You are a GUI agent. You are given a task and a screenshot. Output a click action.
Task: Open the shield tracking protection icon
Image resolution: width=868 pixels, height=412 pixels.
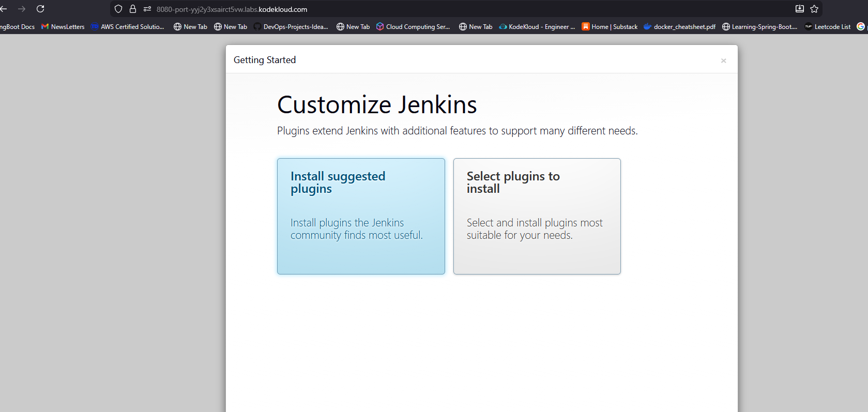(x=118, y=9)
